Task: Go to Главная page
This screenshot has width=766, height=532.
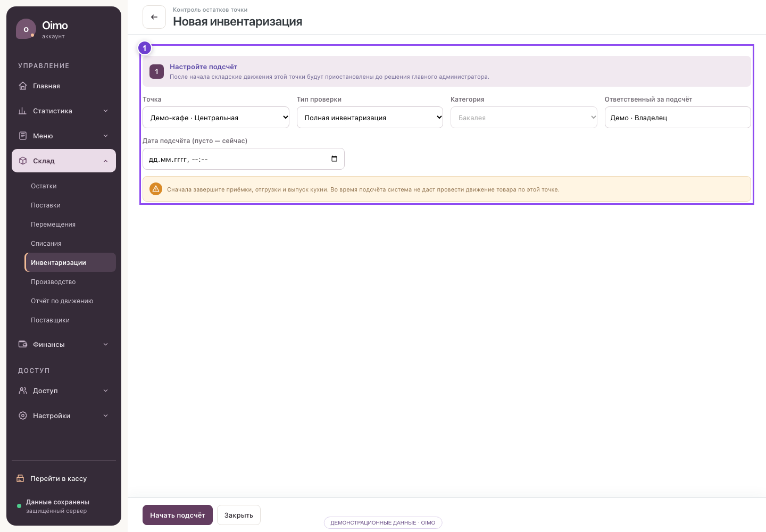Action: (x=64, y=86)
